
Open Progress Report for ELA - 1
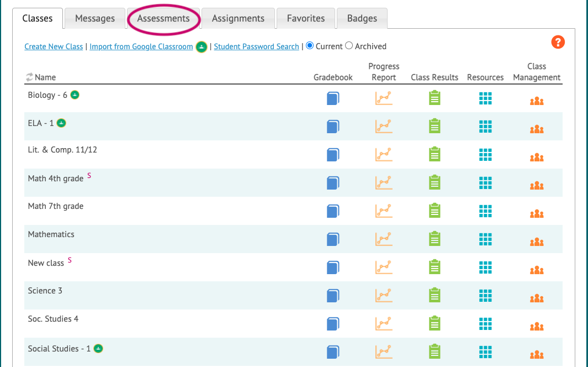tap(384, 127)
